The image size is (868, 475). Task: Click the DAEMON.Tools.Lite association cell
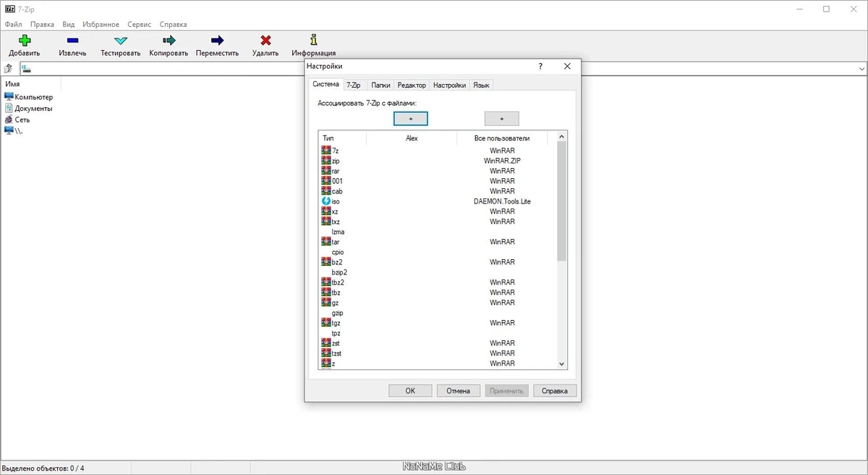click(502, 201)
